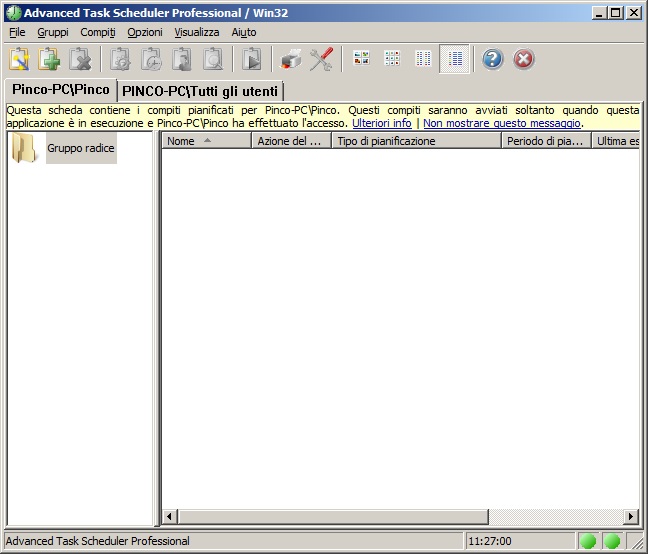Open the Gruppi menu
The image size is (648, 554).
52,32
